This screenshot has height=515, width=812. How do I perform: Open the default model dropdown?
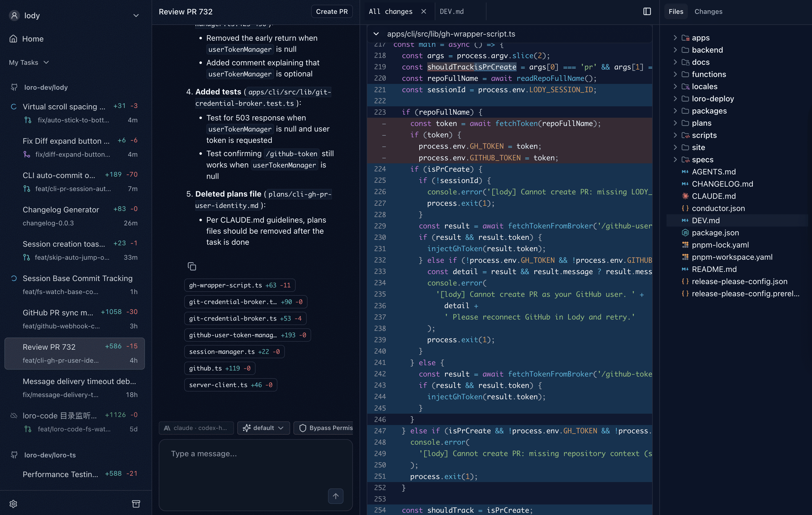(263, 428)
